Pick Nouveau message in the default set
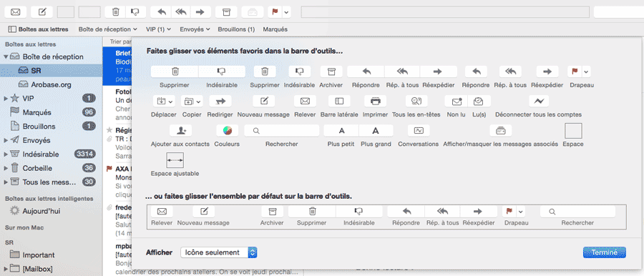 click(x=203, y=212)
